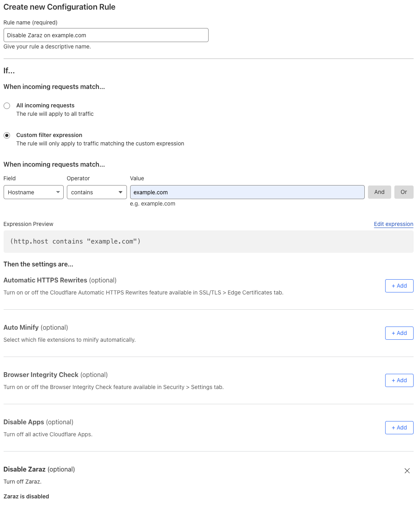Screen dimensions: 420x506
Task: Click the Or button for alternate condition
Action: coord(404,192)
